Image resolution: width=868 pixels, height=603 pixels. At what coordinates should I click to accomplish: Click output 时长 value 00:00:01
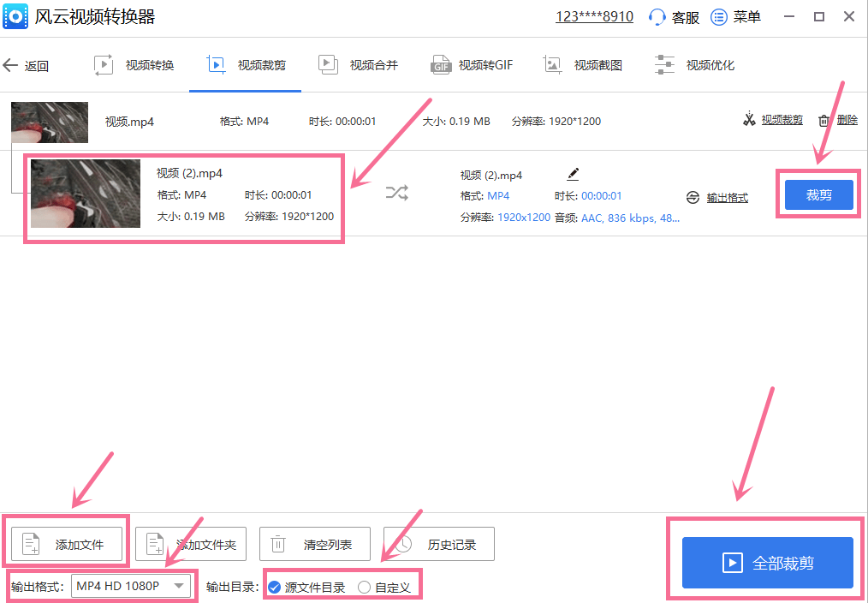coord(601,195)
